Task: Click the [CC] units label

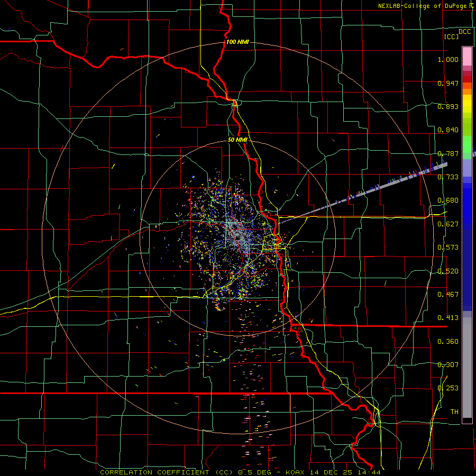Action: pyautogui.click(x=451, y=36)
